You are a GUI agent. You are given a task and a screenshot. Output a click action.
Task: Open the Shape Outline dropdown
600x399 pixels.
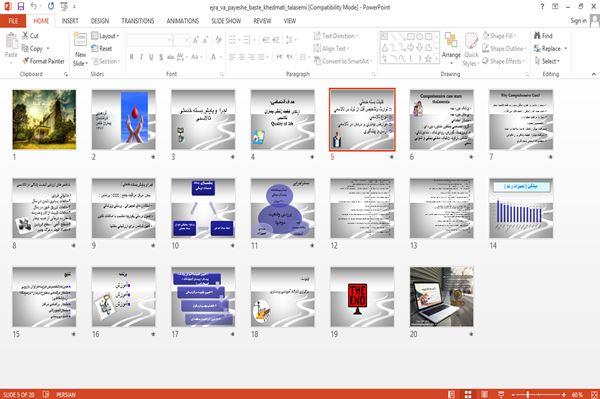click(504, 48)
